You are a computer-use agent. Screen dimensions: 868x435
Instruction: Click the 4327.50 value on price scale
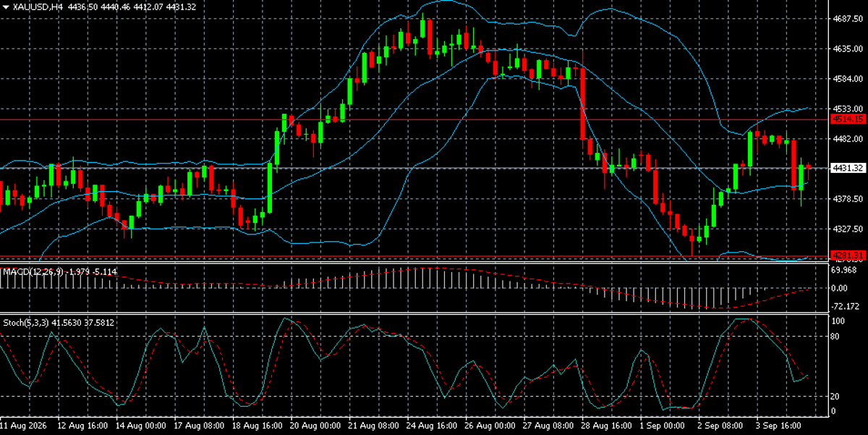click(x=848, y=229)
